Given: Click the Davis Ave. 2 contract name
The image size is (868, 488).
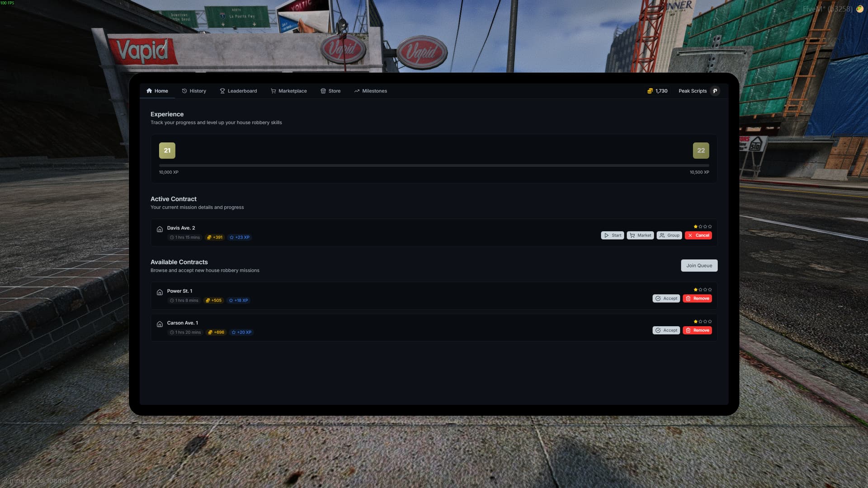Looking at the screenshot, I should pyautogui.click(x=181, y=228).
